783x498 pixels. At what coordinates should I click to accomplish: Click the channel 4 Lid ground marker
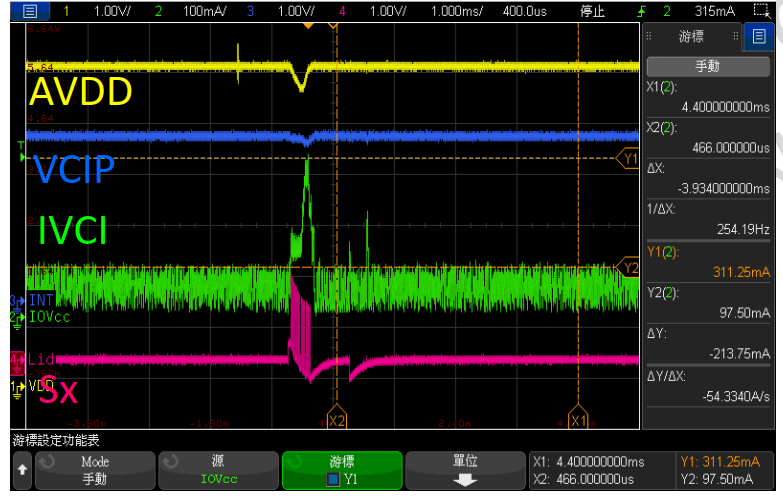click(x=17, y=363)
